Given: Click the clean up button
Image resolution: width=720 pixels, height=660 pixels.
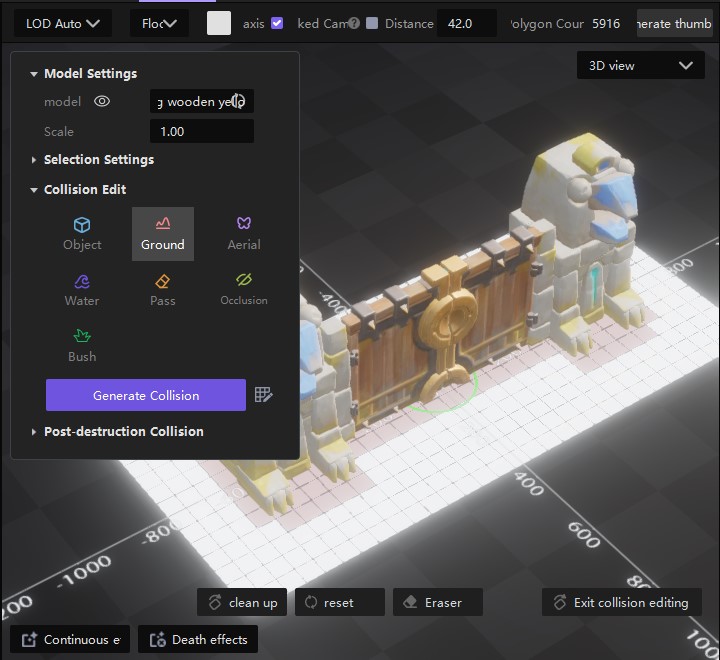Looking at the screenshot, I should (242, 602).
